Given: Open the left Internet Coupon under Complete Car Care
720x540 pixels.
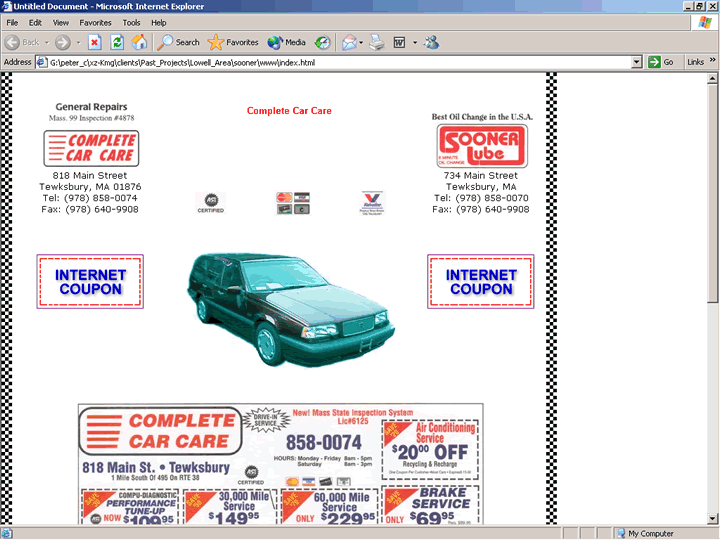Looking at the screenshot, I should [x=90, y=281].
